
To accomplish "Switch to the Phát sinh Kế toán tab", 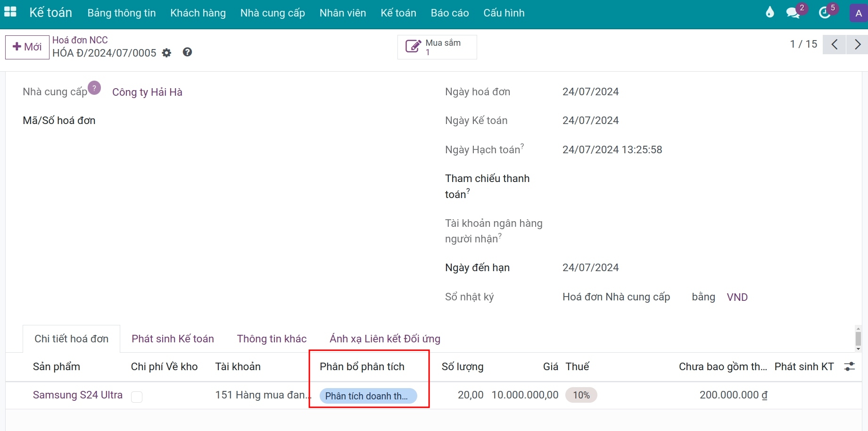I will pos(173,339).
